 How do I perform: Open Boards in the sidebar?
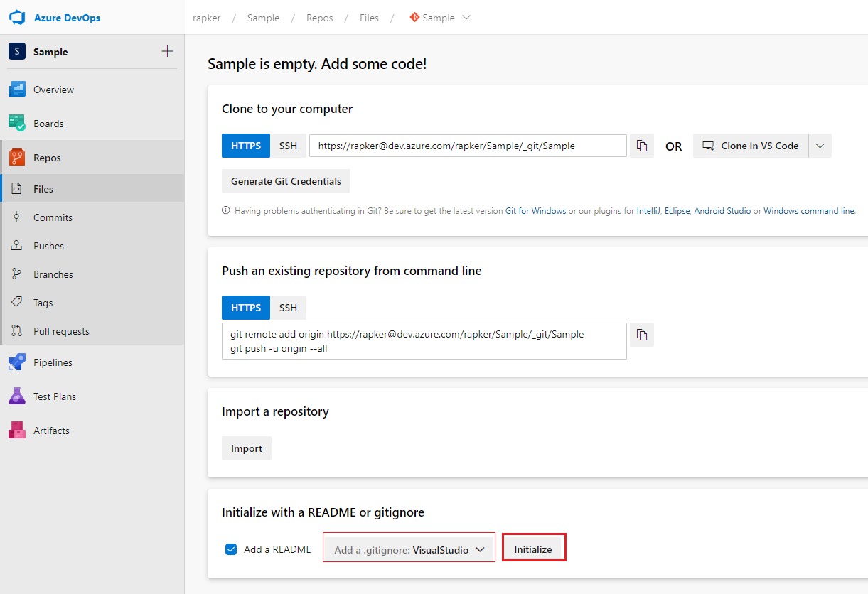[x=92, y=124]
